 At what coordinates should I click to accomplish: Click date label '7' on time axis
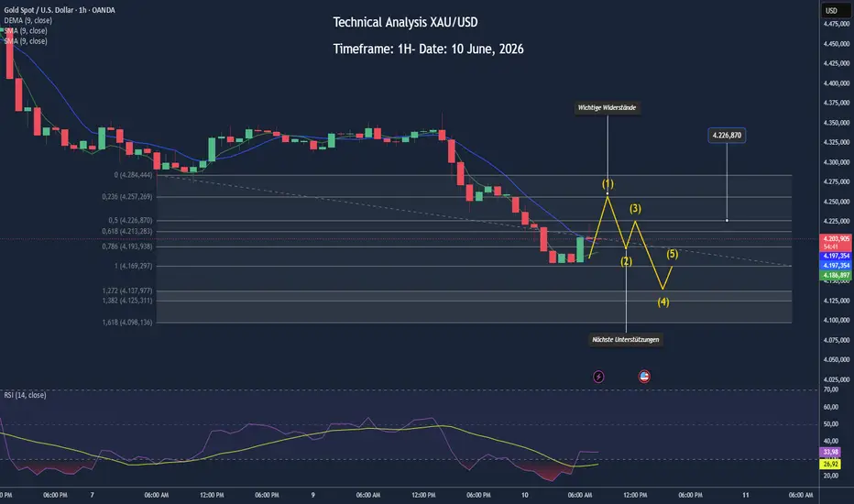92,495
